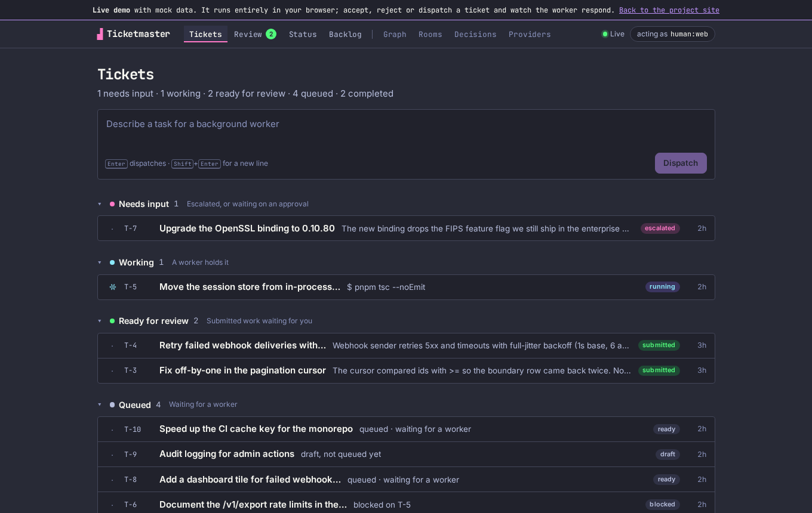Open ticket T-10 Speed up the CI cache key

[x=406, y=429]
